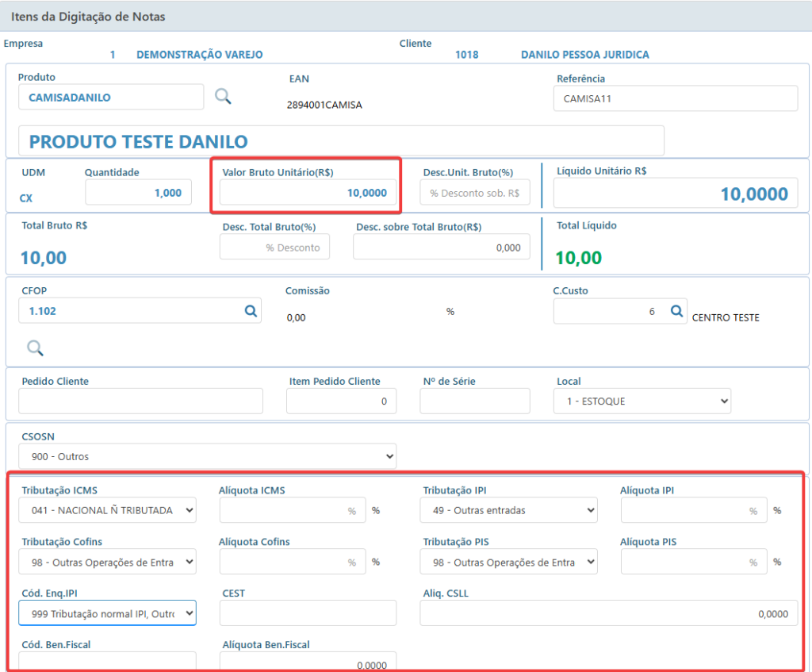The width and height of the screenshot is (812, 672).
Task: Click the magnifier beside the Produto field
Action: pos(223,96)
